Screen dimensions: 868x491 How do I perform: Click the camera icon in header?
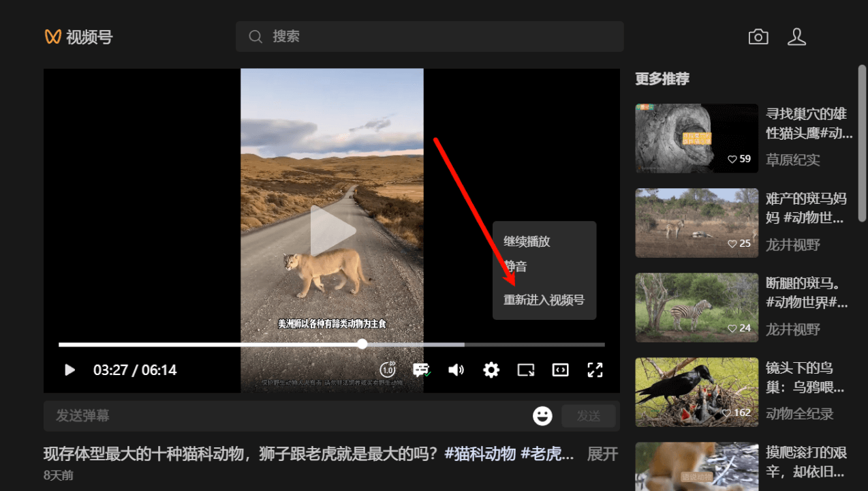point(758,37)
